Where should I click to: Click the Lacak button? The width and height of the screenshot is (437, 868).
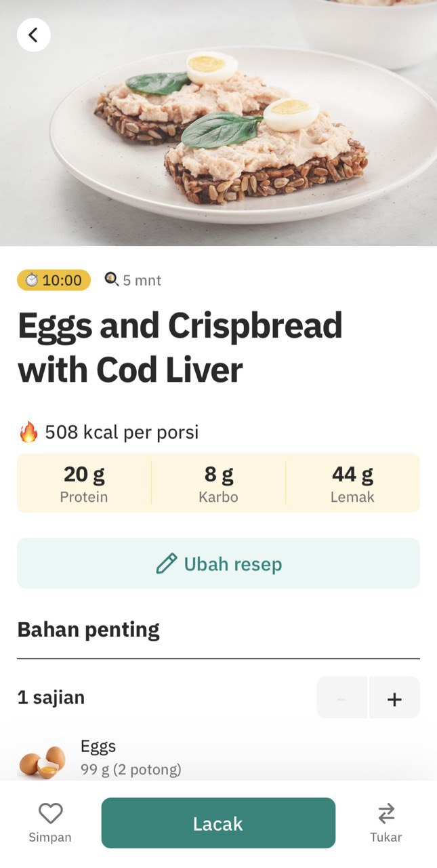218,823
